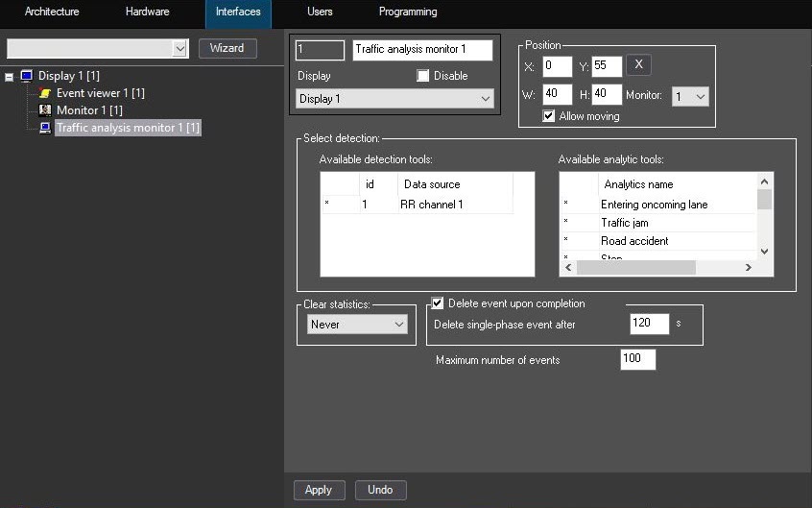
Task: Toggle the Disable checkbox
Action: [423, 76]
